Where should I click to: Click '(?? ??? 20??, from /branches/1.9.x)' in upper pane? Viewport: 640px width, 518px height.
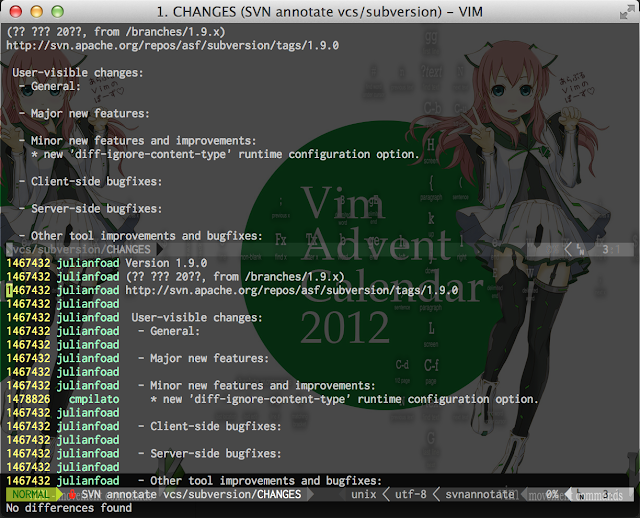click(x=116, y=32)
